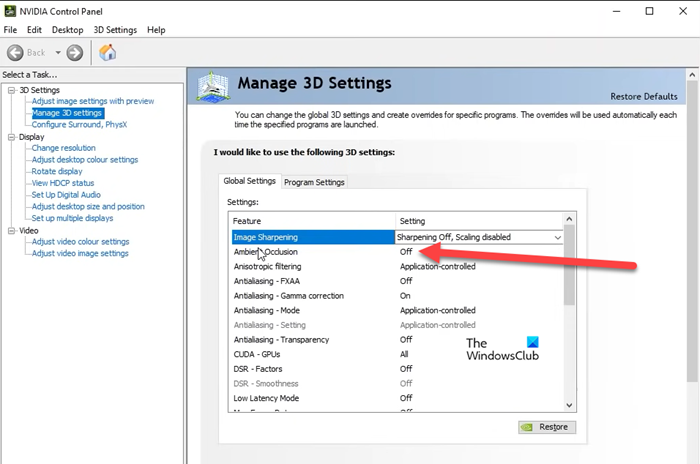Image resolution: width=700 pixels, height=464 pixels.
Task: Select Change resolution in the task tree
Action: [x=64, y=148]
